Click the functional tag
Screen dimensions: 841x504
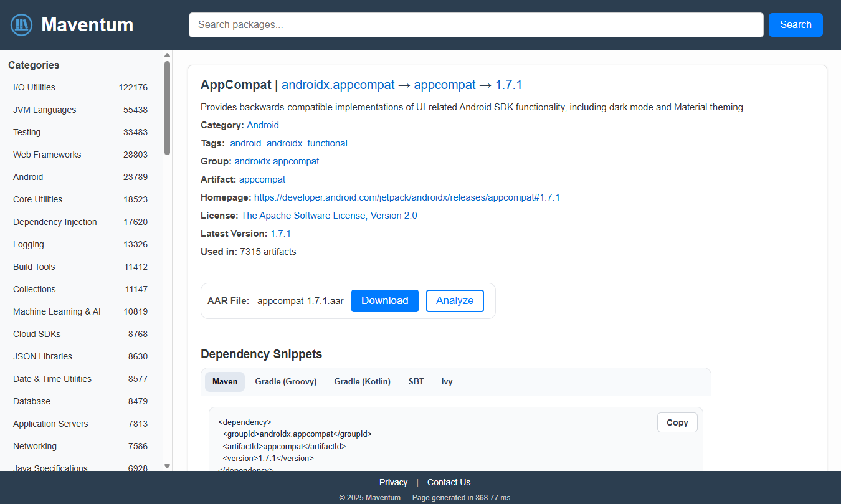pos(327,143)
